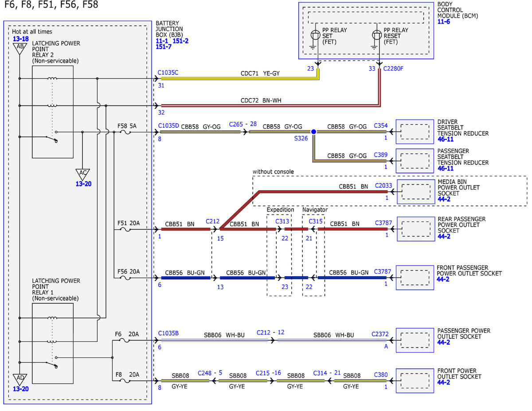
Task: Select connector label C1035C
Action: point(168,72)
